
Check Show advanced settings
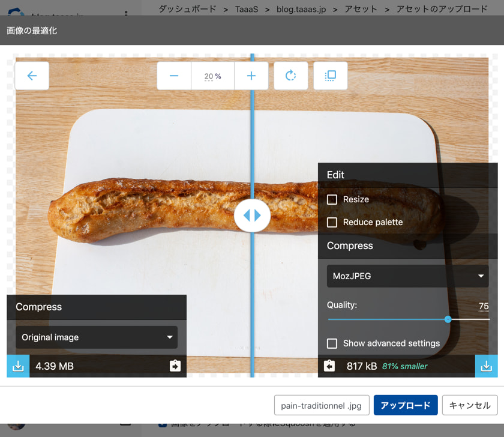tap(332, 343)
